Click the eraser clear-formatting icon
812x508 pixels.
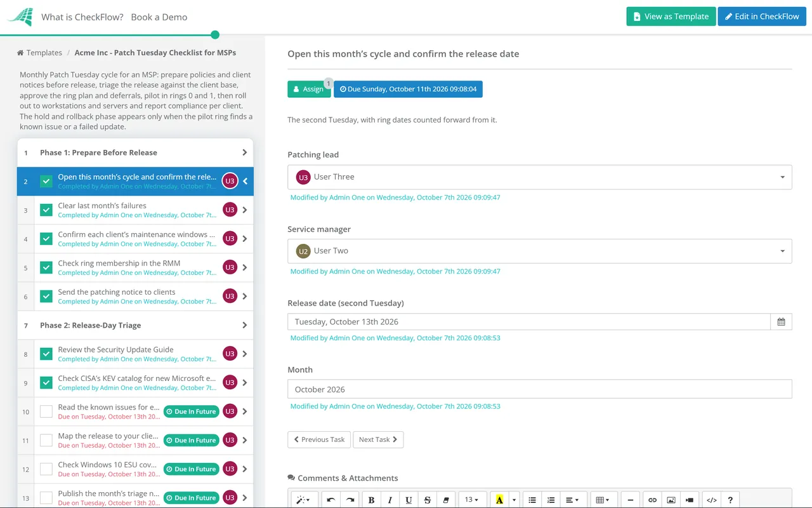445,500
